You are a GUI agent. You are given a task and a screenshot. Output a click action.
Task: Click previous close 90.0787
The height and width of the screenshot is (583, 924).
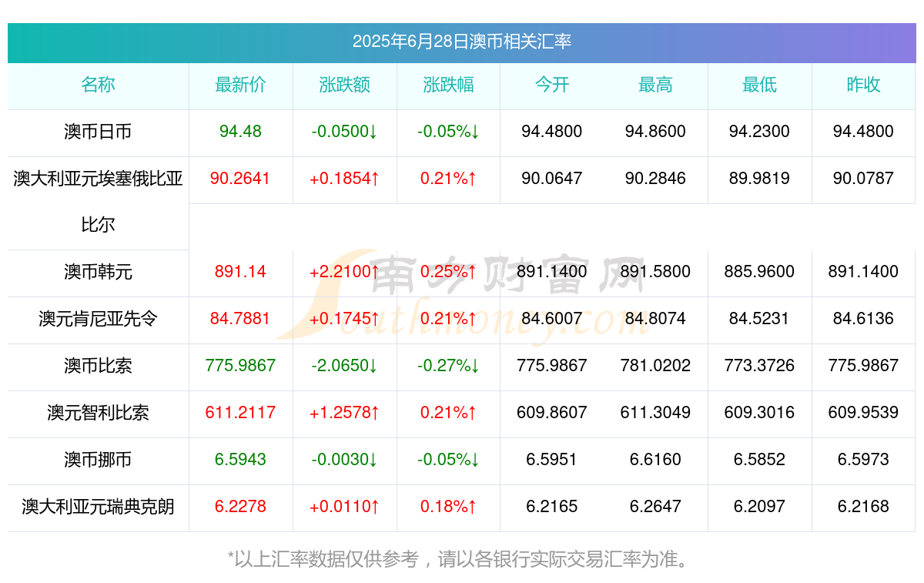863,179
